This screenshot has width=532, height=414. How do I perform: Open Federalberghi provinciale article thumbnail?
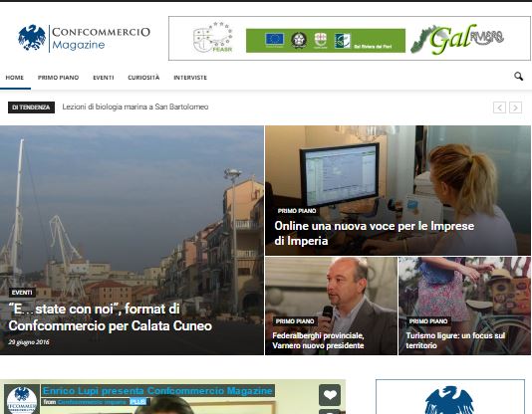pyautogui.click(x=331, y=306)
